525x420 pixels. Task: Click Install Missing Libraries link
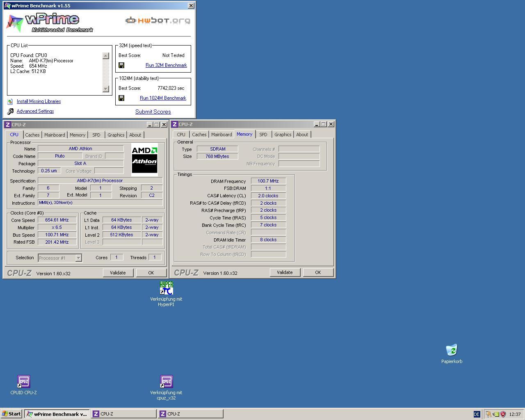pyautogui.click(x=39, y=101)
